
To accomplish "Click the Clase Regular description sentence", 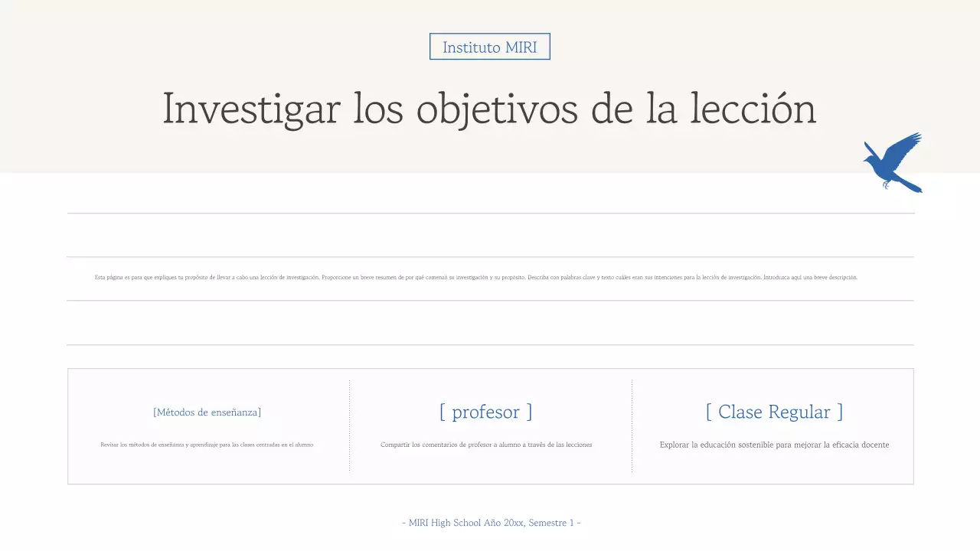I will click(774, 444).
